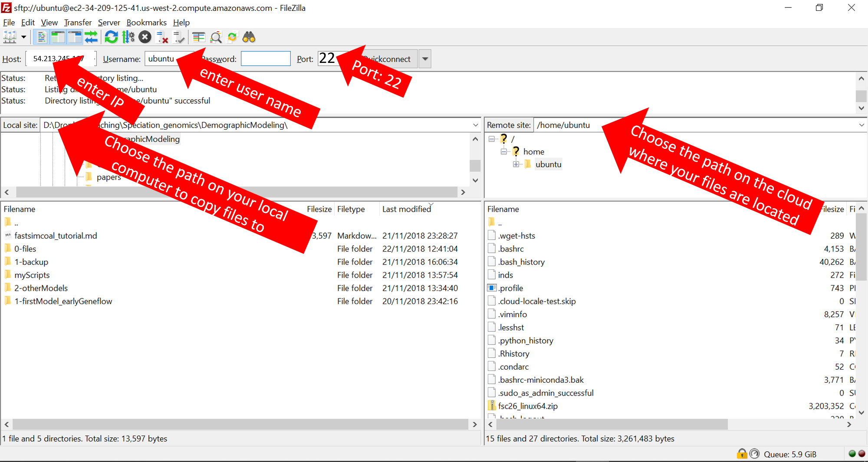Viewport: 868px width, 462px height.
Task: Select fastsimcoal_tutorial.md local file
Action: click(x=56, y=236)
